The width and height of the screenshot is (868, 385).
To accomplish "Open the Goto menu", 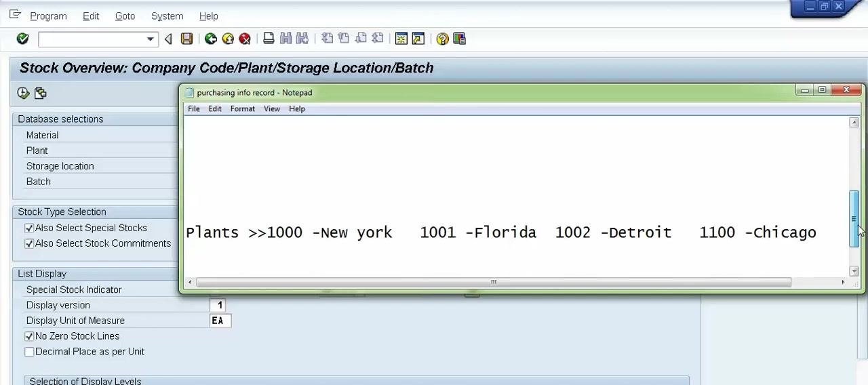I will click(x=125, y=16).
